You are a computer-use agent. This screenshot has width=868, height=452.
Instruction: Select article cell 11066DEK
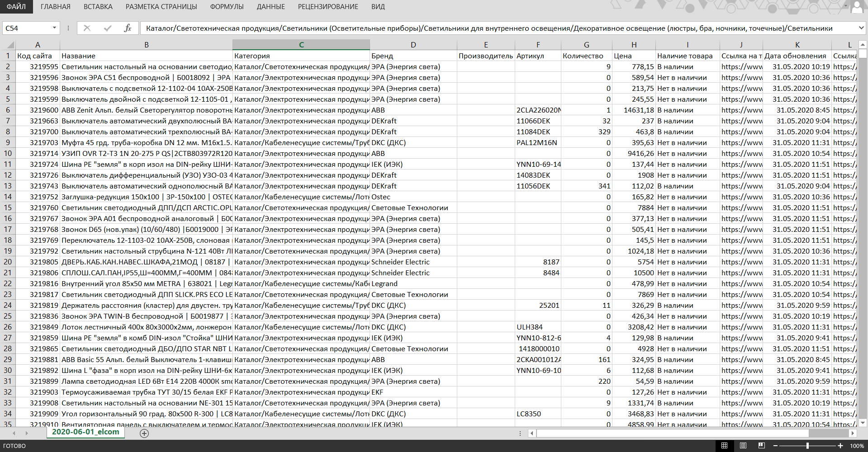538,121
